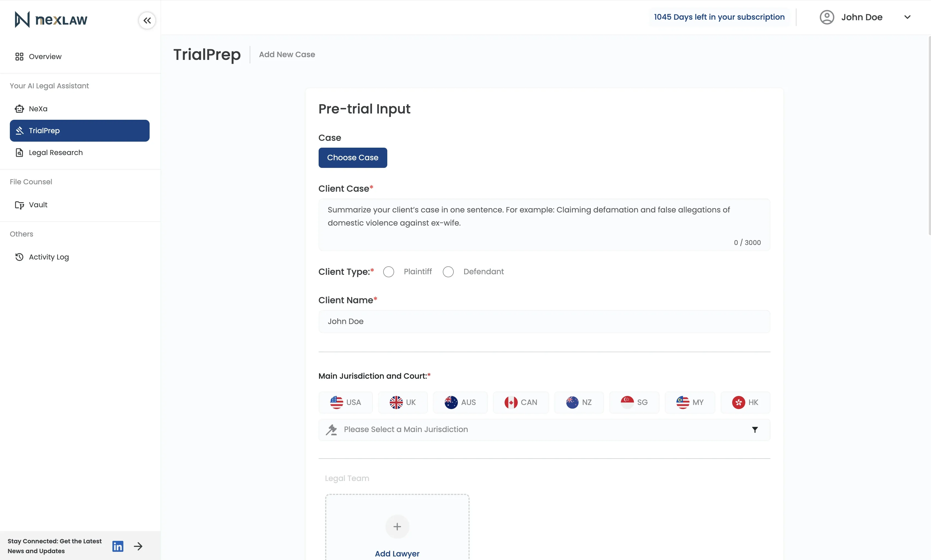Select SG jurisdiction
931x560 pixels.
(x=634, y=402)
